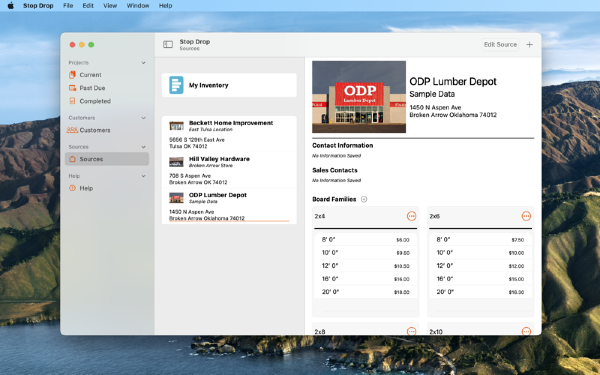
Task: Go to Past Due projects
Action: [x=107, y=88]
